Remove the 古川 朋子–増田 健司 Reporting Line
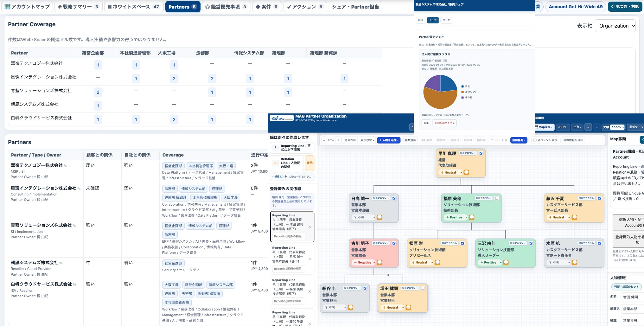 coord(309,227)
